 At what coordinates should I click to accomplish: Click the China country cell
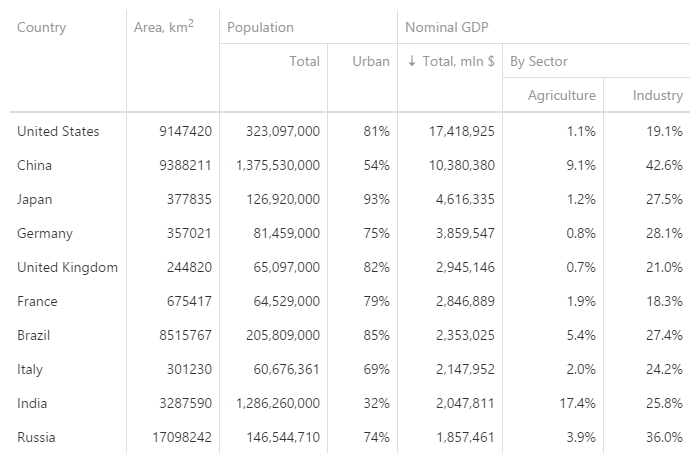pos(35,165)
